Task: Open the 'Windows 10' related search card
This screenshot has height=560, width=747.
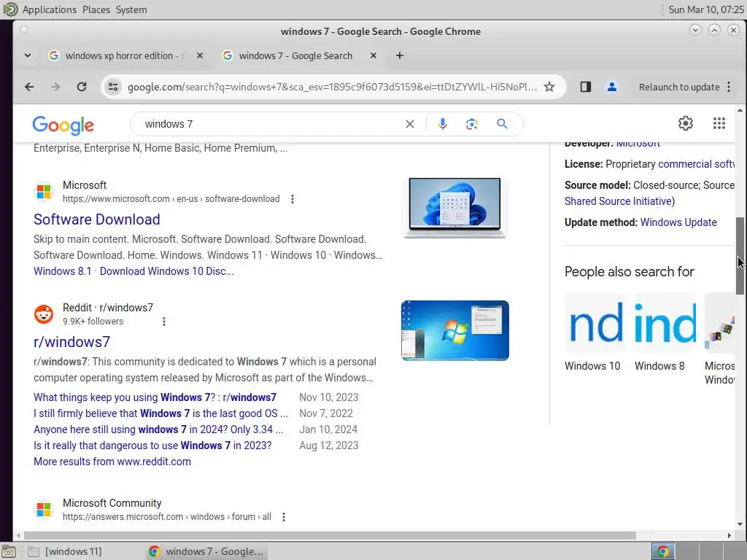Action: [x=595, y=332]
